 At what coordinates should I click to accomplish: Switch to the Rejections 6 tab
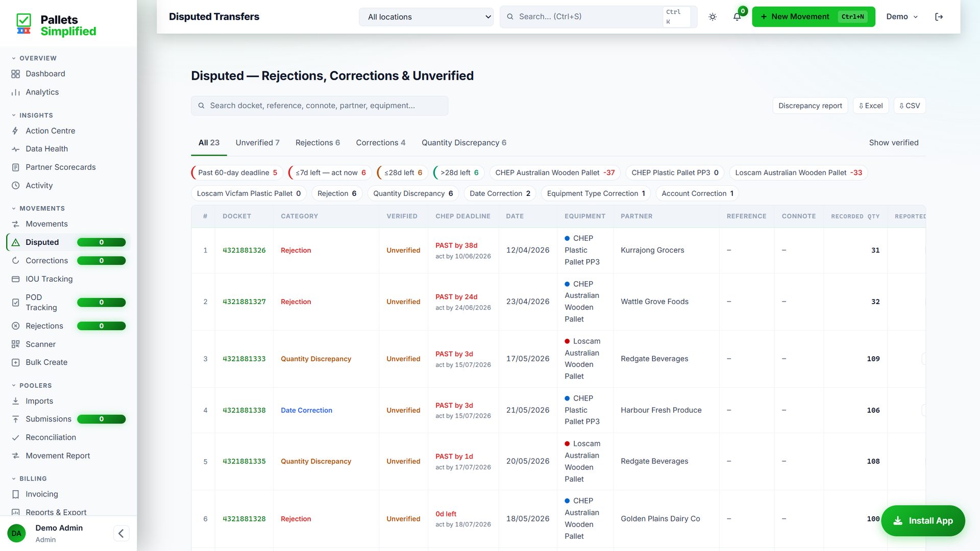[x=317, y=143]
